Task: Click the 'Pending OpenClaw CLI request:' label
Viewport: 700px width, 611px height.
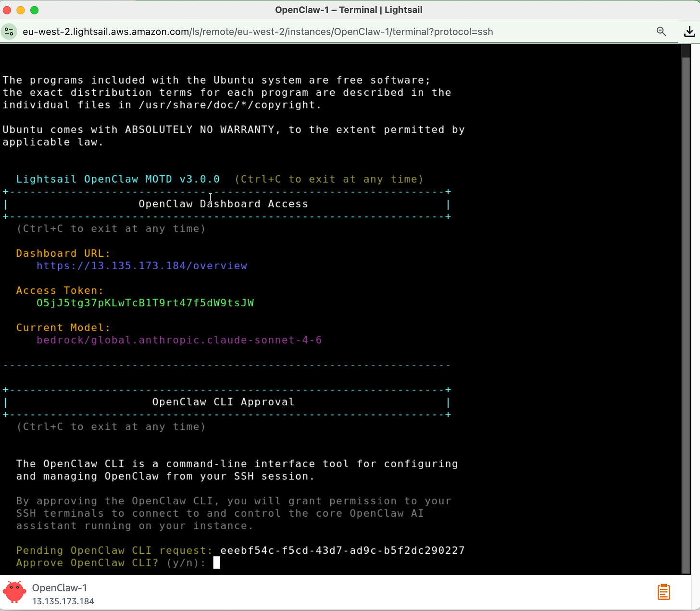Action: pyautogui.click(x=114, y=550)
